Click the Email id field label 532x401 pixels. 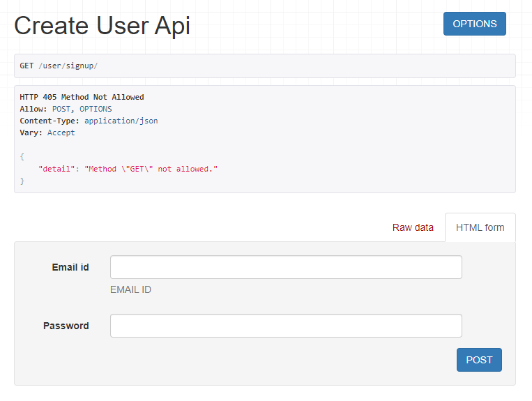coord(70,267)
